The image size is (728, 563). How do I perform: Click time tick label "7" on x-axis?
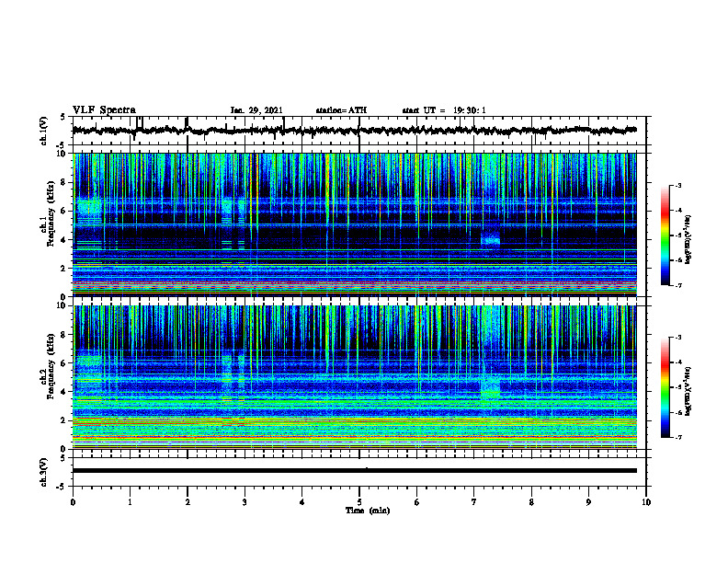(x=474, y=502)
